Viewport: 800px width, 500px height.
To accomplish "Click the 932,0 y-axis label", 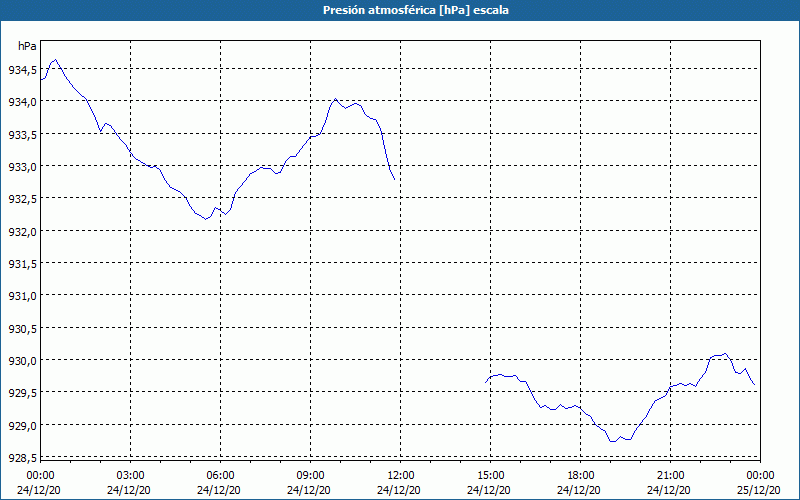I will point(22,232).
